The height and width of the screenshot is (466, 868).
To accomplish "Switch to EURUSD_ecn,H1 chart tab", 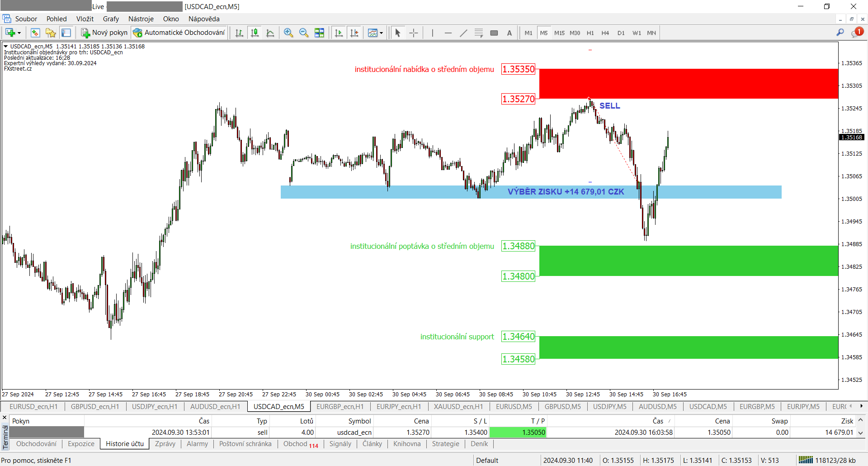I will (33, 406).
